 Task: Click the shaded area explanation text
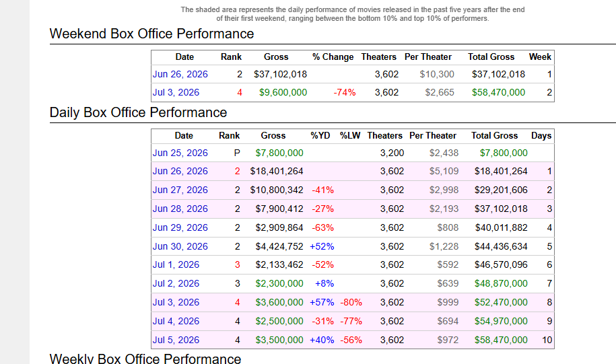coord(353,14)
